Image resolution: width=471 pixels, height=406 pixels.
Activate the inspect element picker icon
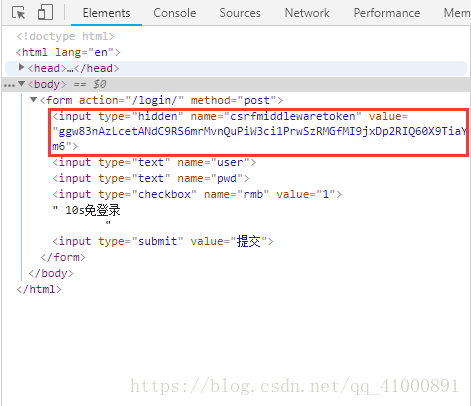[x=19, y=13]
